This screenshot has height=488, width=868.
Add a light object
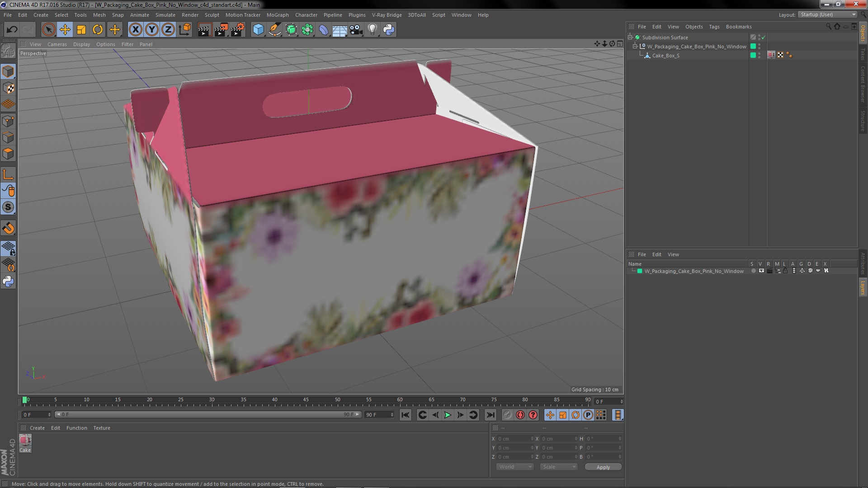click(373, 30)
